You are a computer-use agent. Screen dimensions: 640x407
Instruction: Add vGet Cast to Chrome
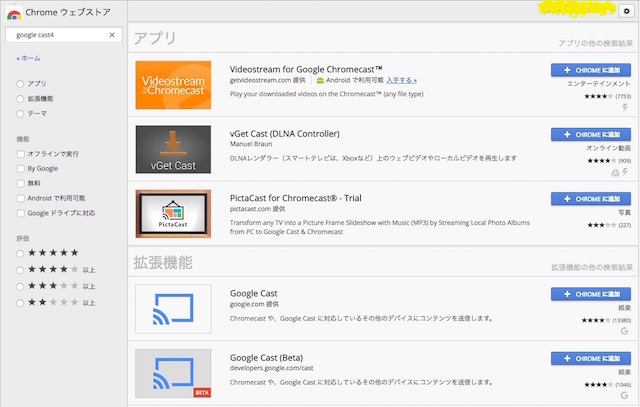point(591,134)
